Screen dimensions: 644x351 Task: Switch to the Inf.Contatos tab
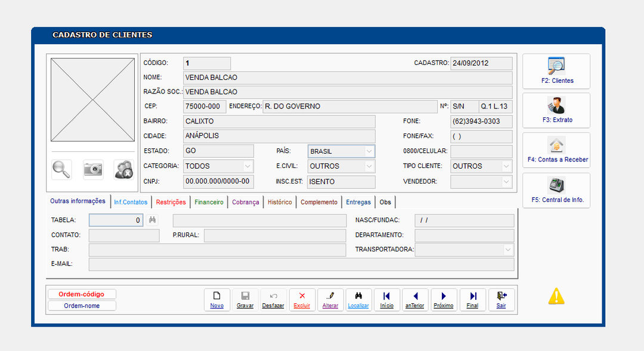[131, 202]
